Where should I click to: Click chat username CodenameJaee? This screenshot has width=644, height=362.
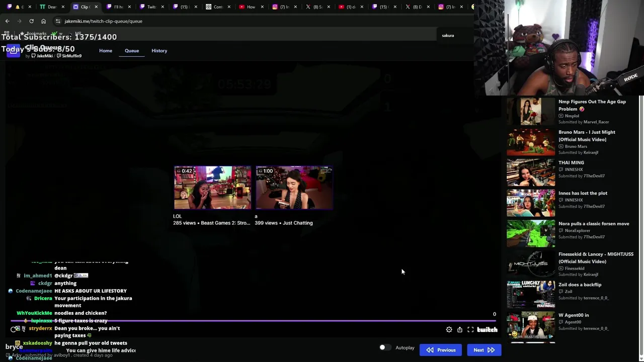(34, 291)
